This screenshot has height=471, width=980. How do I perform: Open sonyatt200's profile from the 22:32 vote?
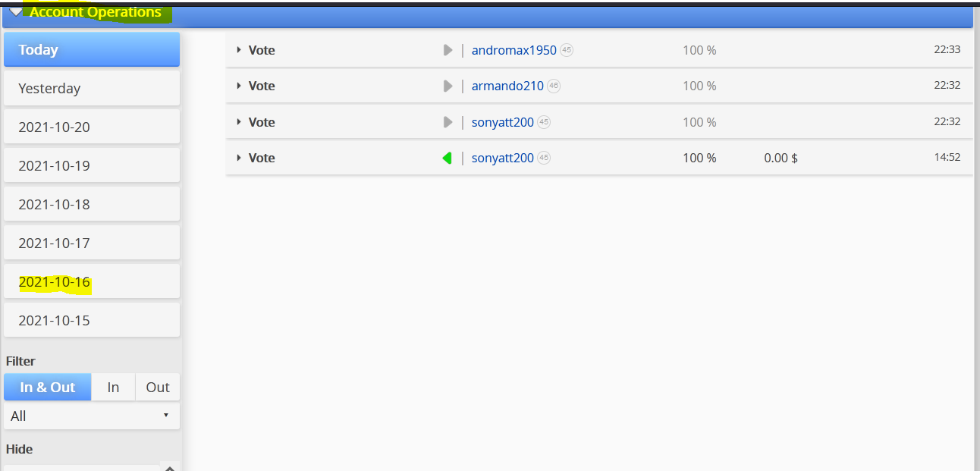click(x=503, y=122)
